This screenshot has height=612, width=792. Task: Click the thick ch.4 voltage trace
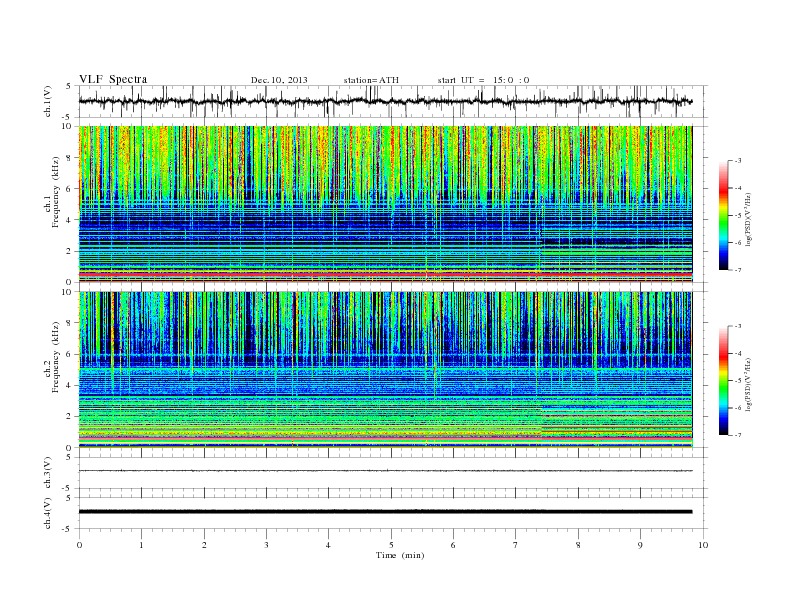(385, 512)
